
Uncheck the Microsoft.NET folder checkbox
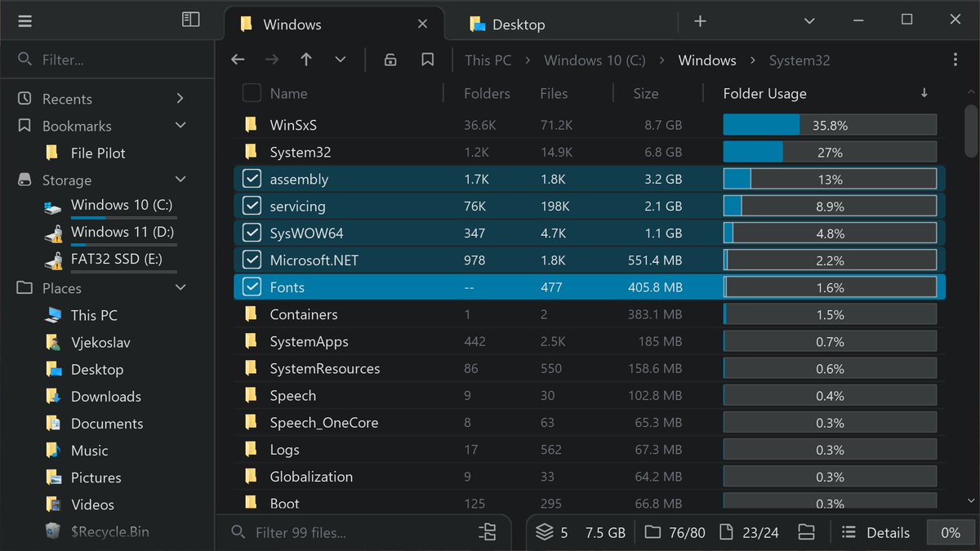click(x=252, y=260)
